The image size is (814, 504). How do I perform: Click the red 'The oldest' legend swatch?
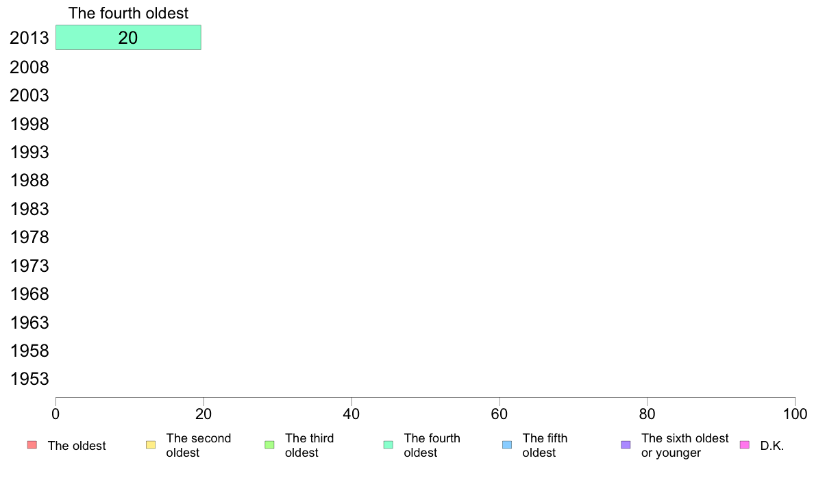pyautogui.click(x=32, y=445)
